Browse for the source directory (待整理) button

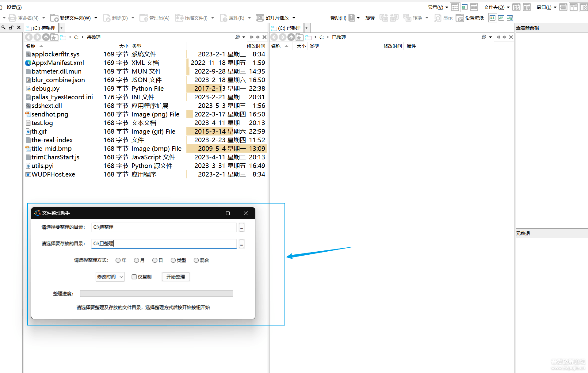[242, 227]
